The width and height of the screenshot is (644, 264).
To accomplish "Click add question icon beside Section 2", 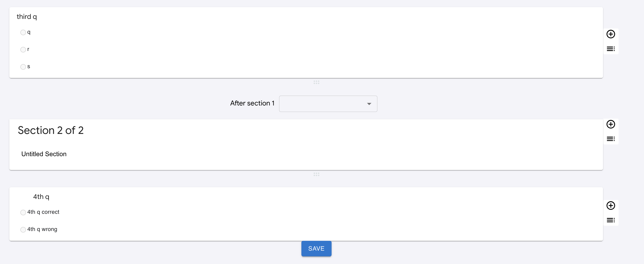I will 610,124.
